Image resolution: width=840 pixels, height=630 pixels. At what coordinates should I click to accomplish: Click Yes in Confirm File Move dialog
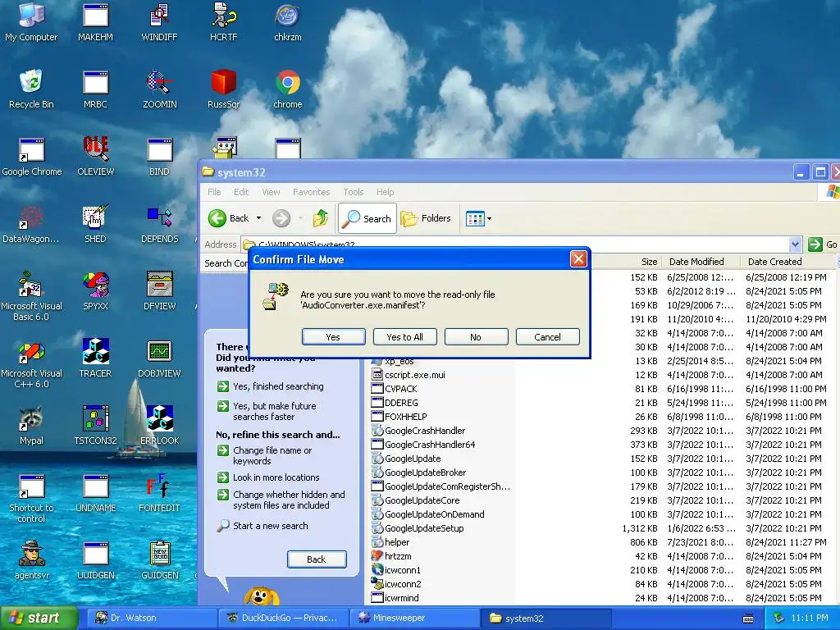pyautogui.click(x=333, y=337)
